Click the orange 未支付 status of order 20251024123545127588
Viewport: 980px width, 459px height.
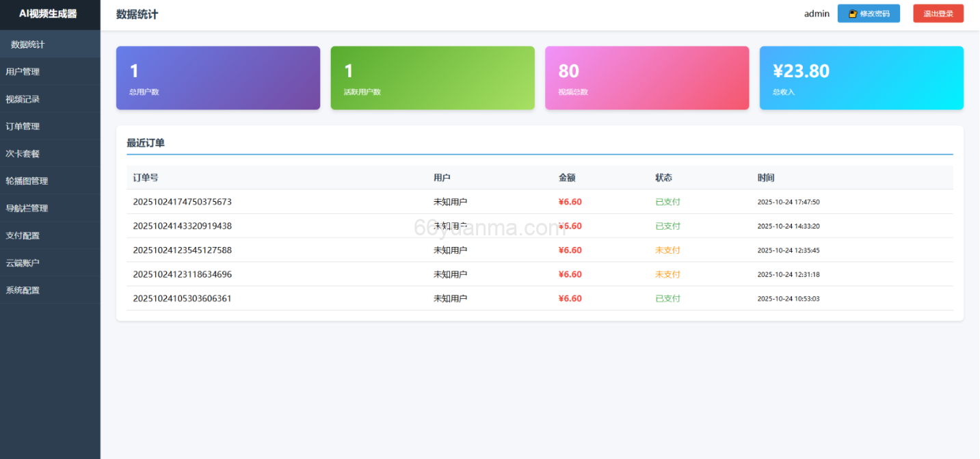click(667, 250)
